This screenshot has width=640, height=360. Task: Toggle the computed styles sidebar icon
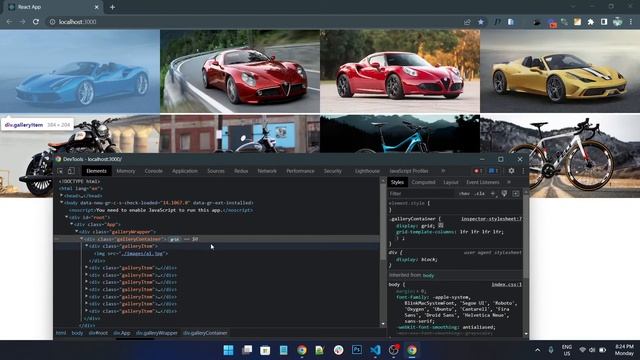click(516, 193)
